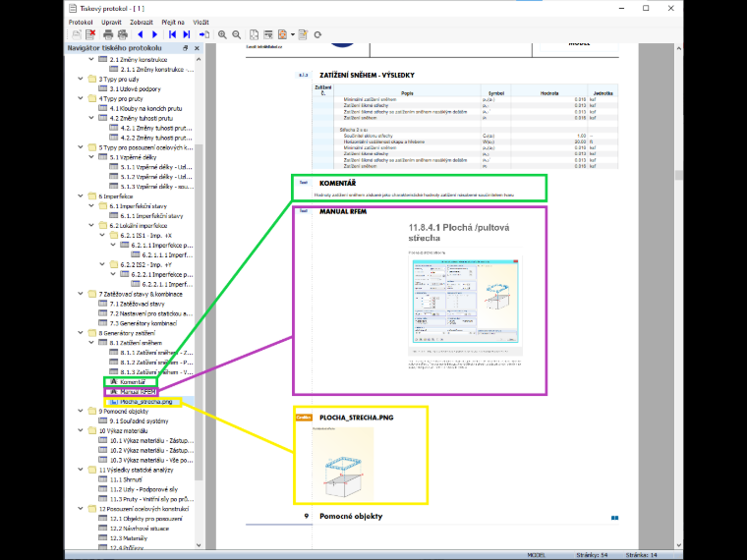Click ZATÍŽENÍ SNĚHEM - VÝSLEDKY heading
The width and height of the screenshot is (747, 560).
point(367,76)
